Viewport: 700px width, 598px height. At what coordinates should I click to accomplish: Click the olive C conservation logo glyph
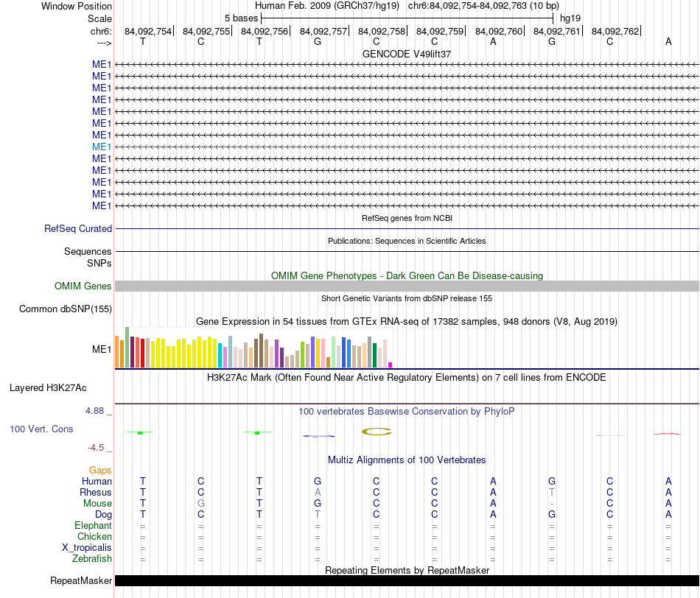point(377,432)
